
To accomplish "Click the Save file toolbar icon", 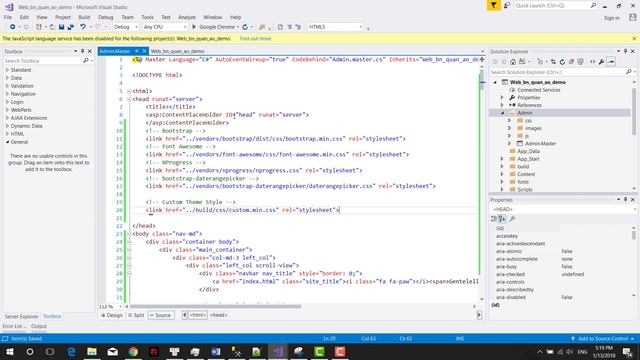I will pyautogui.click(x=61, y=27).
